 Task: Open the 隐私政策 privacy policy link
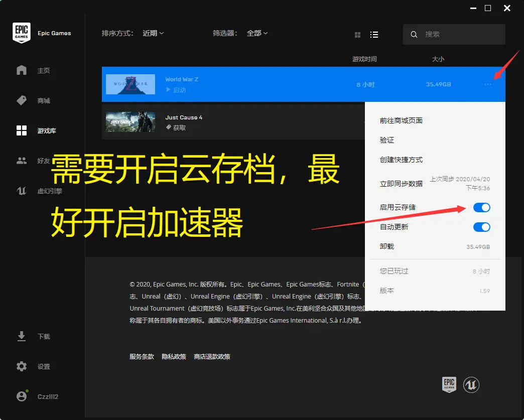pyautogui.click(x=174, y=356)
